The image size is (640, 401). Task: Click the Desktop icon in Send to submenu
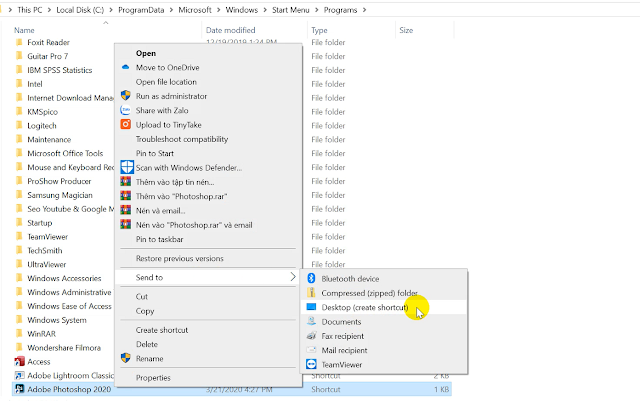[311, 307]
